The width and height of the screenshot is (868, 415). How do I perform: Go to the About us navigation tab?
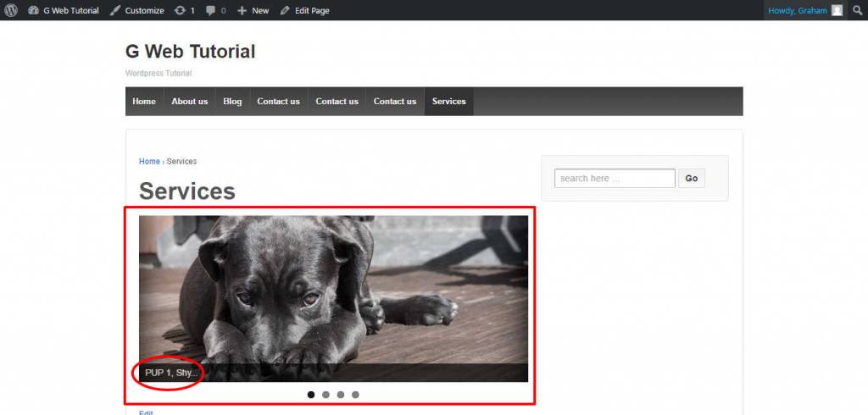189,102
